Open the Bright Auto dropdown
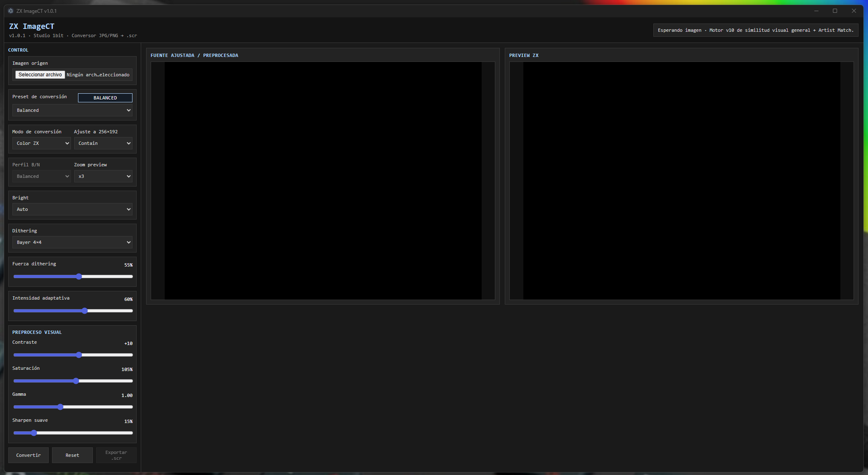Screen dimensions: 868x475 tap(72, 209)
